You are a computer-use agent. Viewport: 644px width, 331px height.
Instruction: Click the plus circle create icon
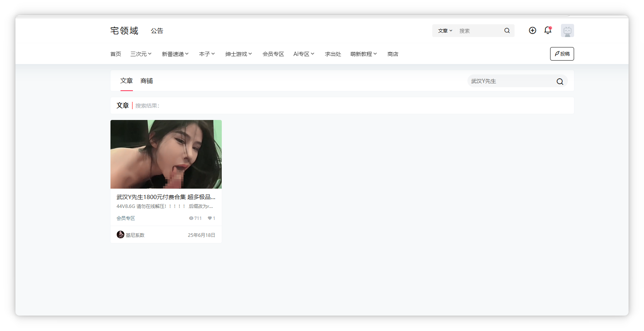[532, 30]
